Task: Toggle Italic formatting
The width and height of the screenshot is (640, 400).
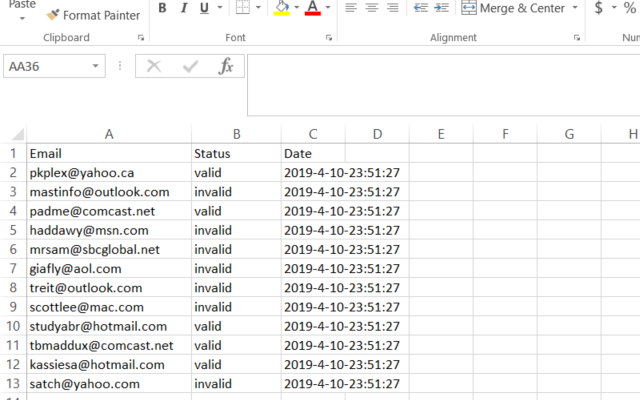Action: click(x=184, y=8)
